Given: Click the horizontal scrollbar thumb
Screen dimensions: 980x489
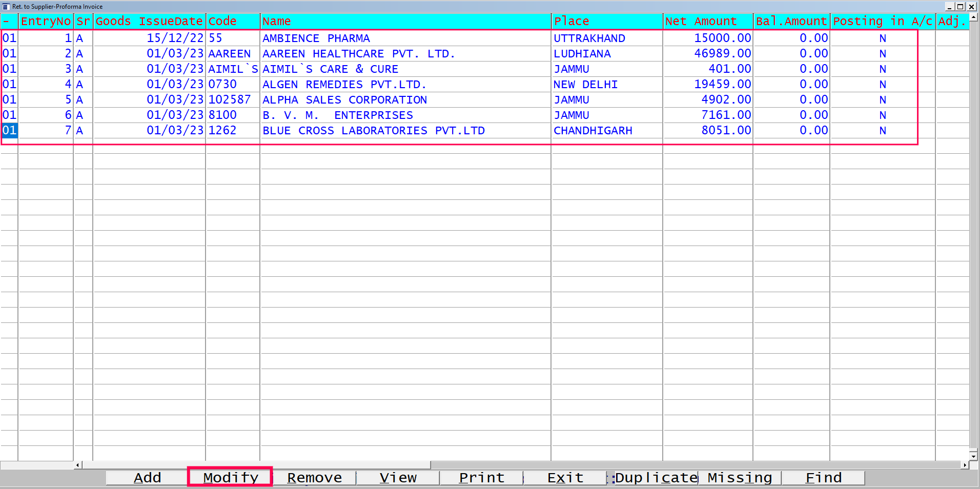Looking at the screenshot, I should (x=256, y=465).
